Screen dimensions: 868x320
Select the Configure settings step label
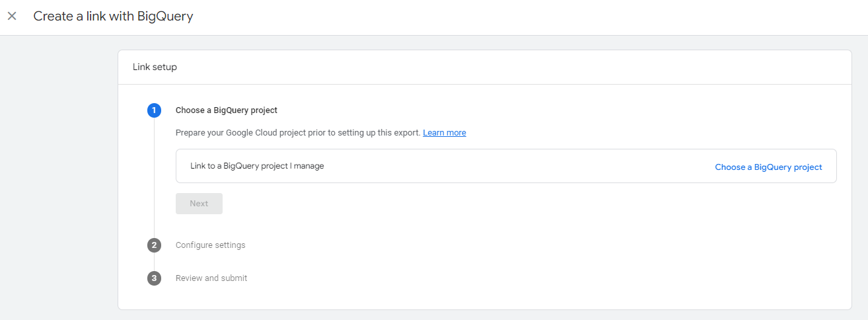click(210, 245)
